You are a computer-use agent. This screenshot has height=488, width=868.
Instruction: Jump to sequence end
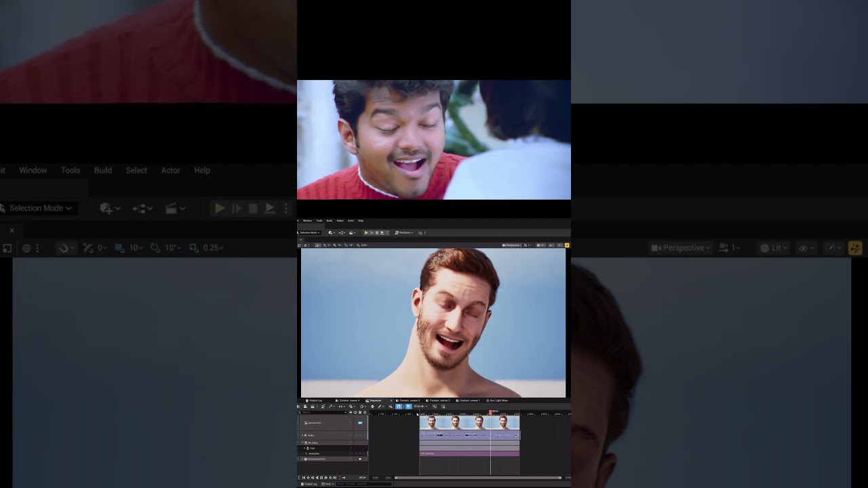tap(335, 478)
